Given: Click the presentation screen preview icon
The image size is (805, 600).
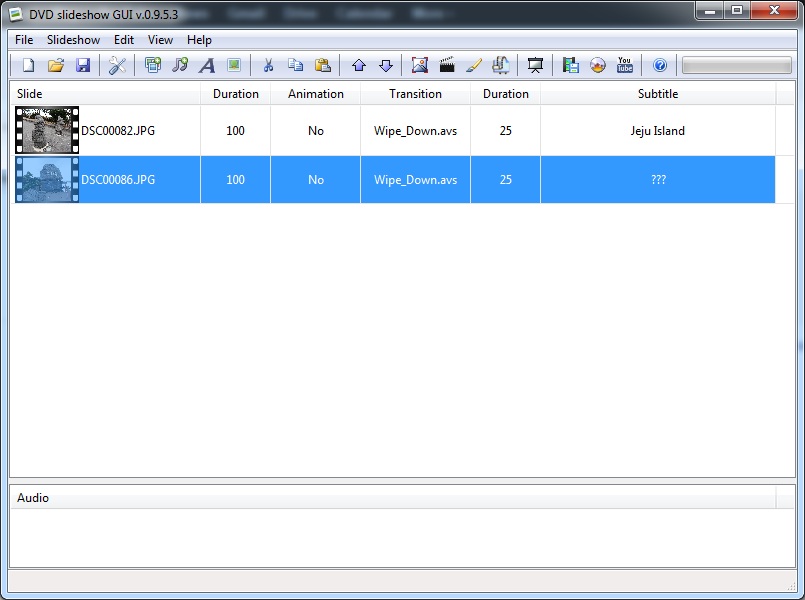Looking at the screenshot, I should 535,65.
